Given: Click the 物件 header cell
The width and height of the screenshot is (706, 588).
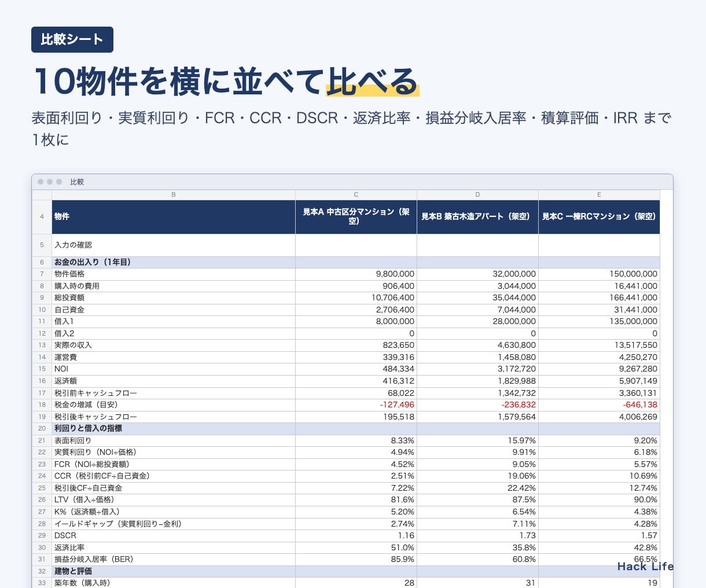Looking at the screenshot, I should [x=174, y=216].
